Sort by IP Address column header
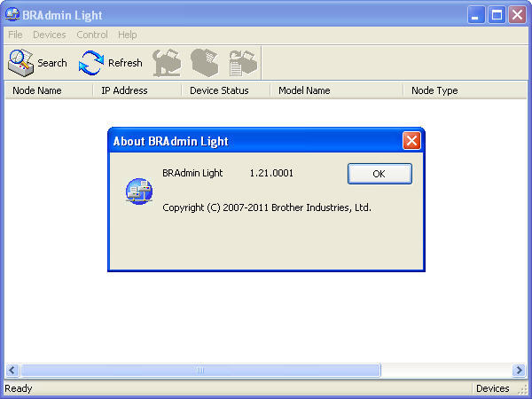This screenshot has width=532, height=399. pos(137,90)
